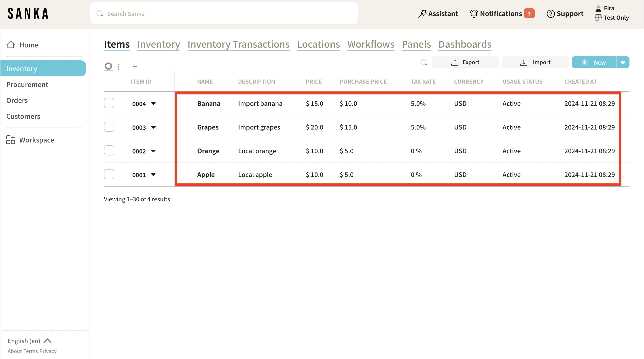Check the box beside item 0001
Viewport: 644px width, 359px height.
pos(109,174)
